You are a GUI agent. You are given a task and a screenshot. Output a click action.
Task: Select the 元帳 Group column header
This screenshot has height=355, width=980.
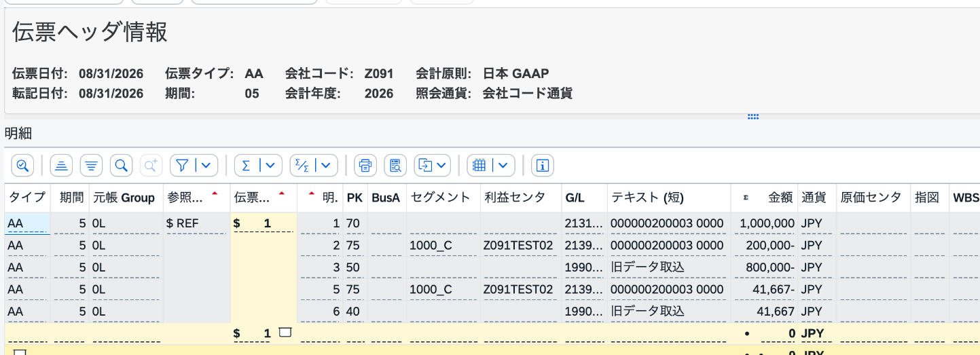click(x=126, y=198)
